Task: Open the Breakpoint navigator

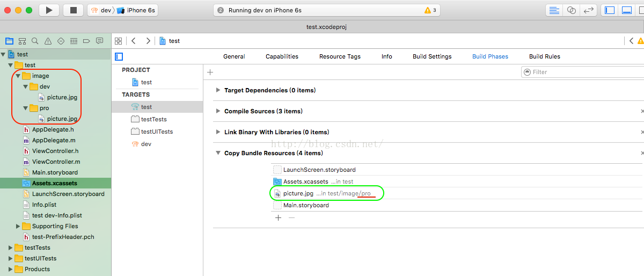Action: [x=86, y=41]
